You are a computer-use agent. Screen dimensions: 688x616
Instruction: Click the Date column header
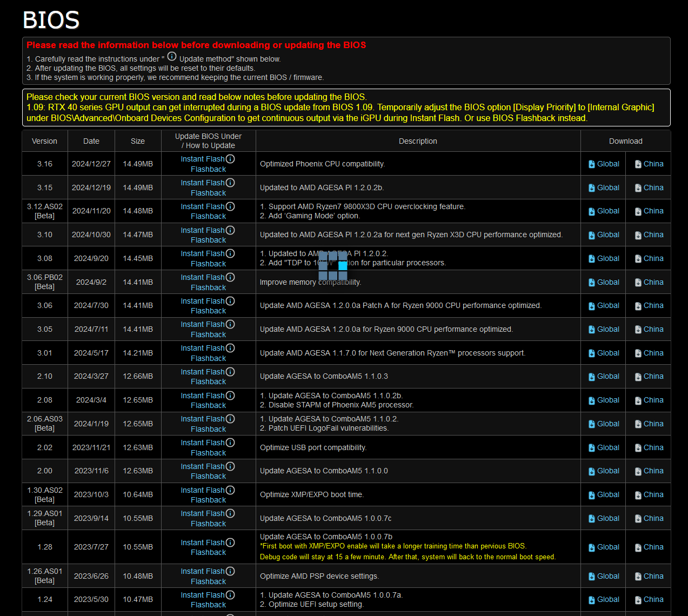point(91,141)
